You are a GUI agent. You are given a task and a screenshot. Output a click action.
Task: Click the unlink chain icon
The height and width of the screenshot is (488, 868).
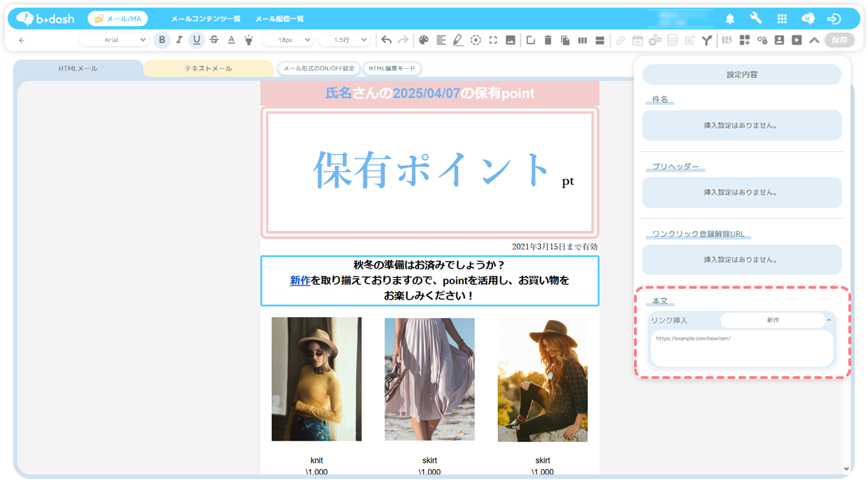pyautogui.click(x=762, y=40)
